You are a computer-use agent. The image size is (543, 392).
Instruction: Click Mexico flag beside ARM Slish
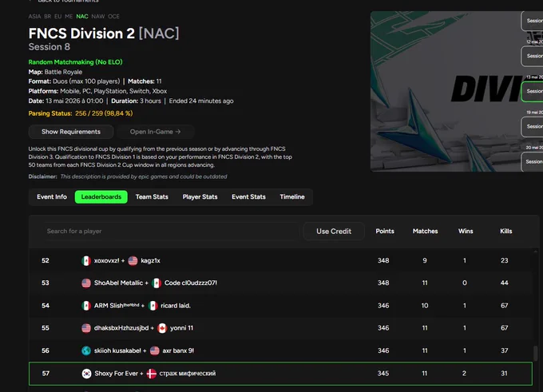[x=86, y=306]
